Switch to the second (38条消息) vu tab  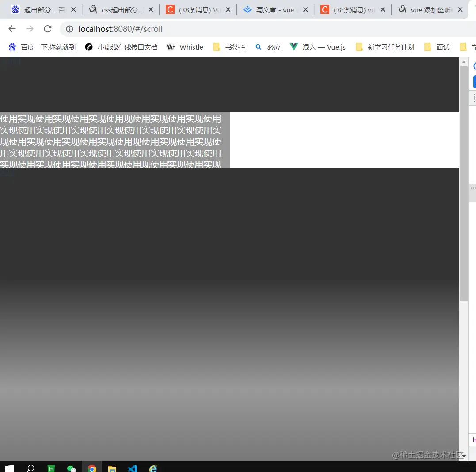[x=353, y=10]
